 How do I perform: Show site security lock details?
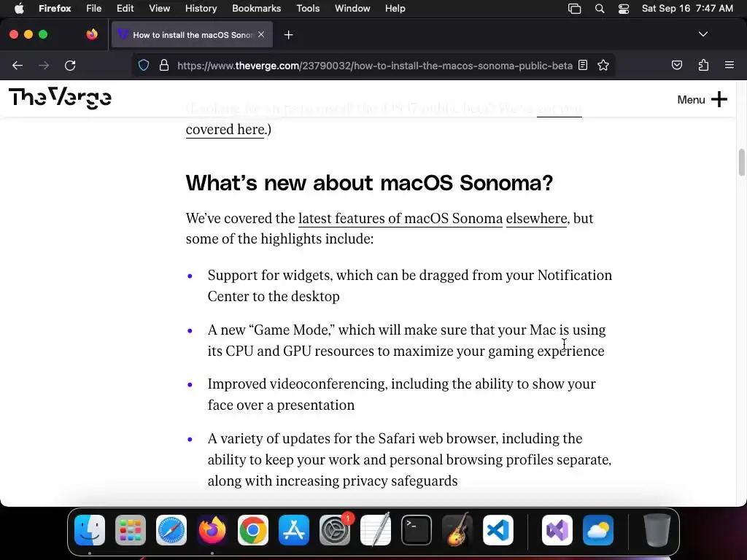(x=164, y=65)
